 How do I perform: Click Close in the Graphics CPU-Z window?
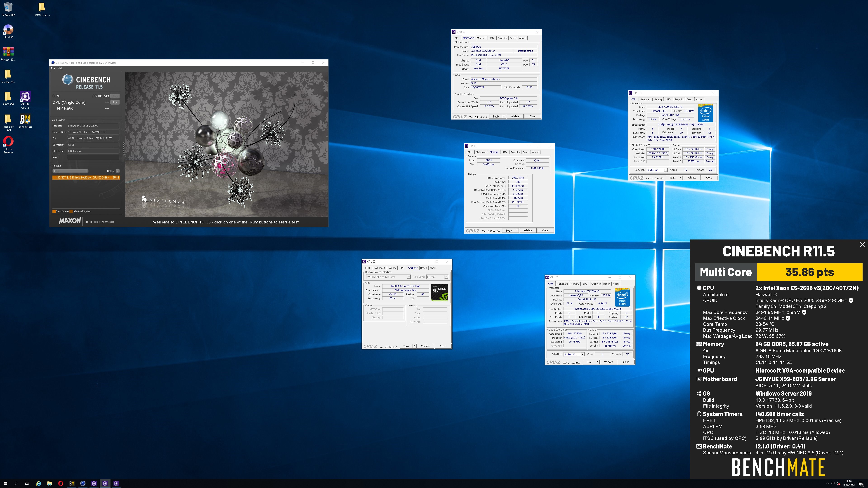pyautogui.click(x=443, y=346)
